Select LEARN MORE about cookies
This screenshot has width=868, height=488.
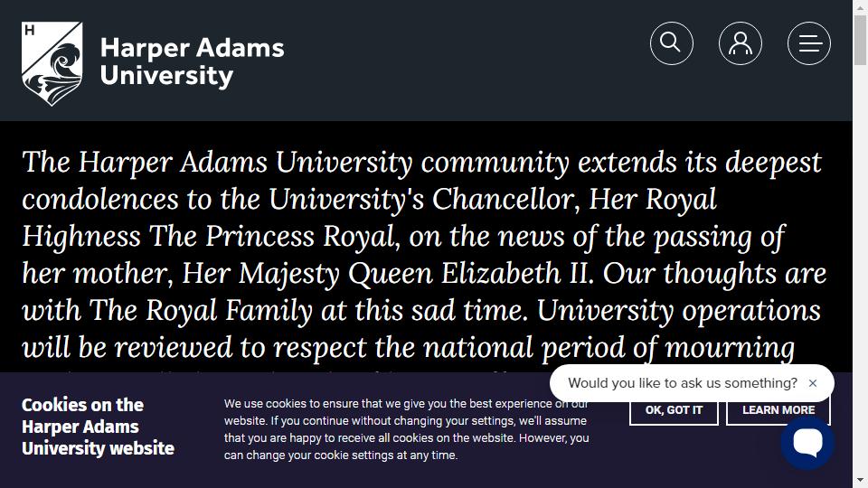(x=778, y=410)
